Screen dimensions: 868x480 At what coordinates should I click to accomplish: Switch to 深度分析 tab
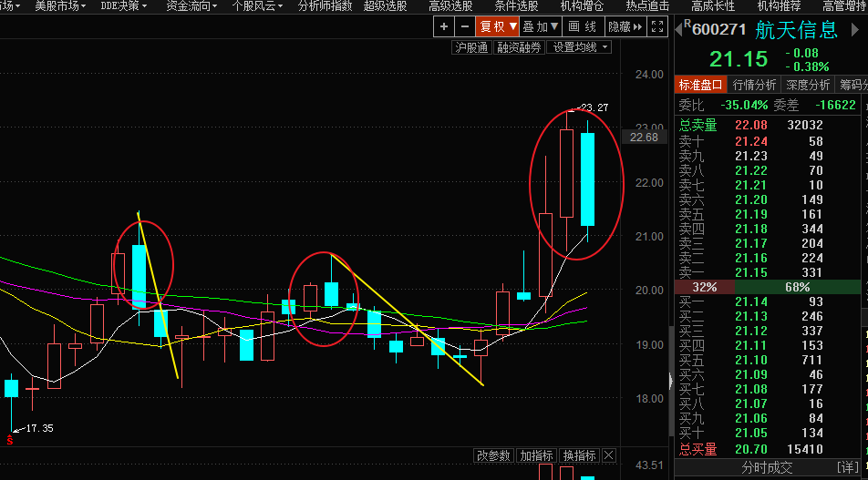click(808, 85)
